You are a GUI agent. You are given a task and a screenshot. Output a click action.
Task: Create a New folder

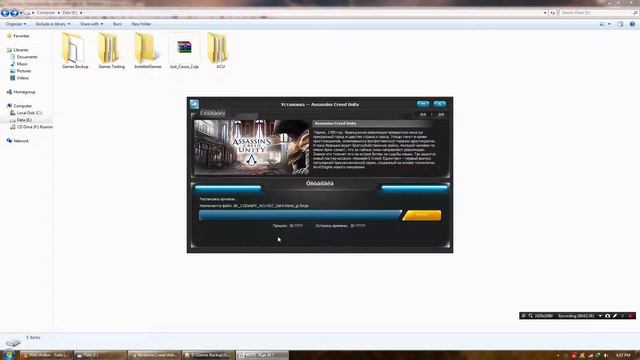141,24
